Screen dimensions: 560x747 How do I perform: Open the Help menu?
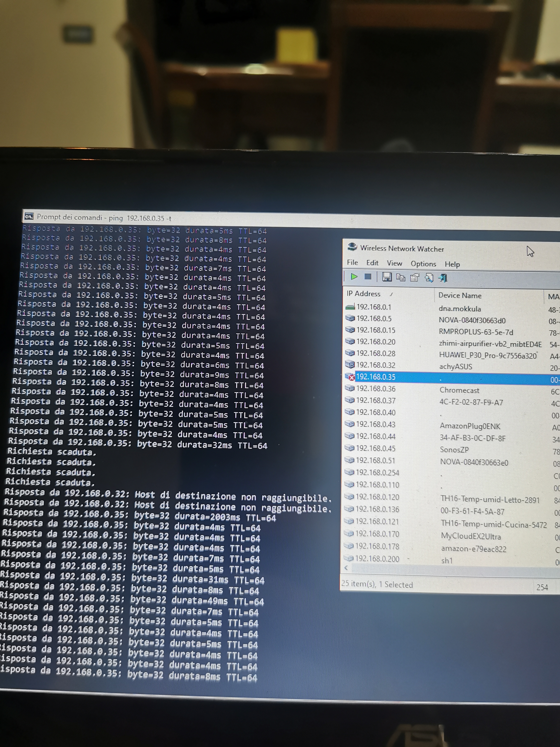coord(452,264)
